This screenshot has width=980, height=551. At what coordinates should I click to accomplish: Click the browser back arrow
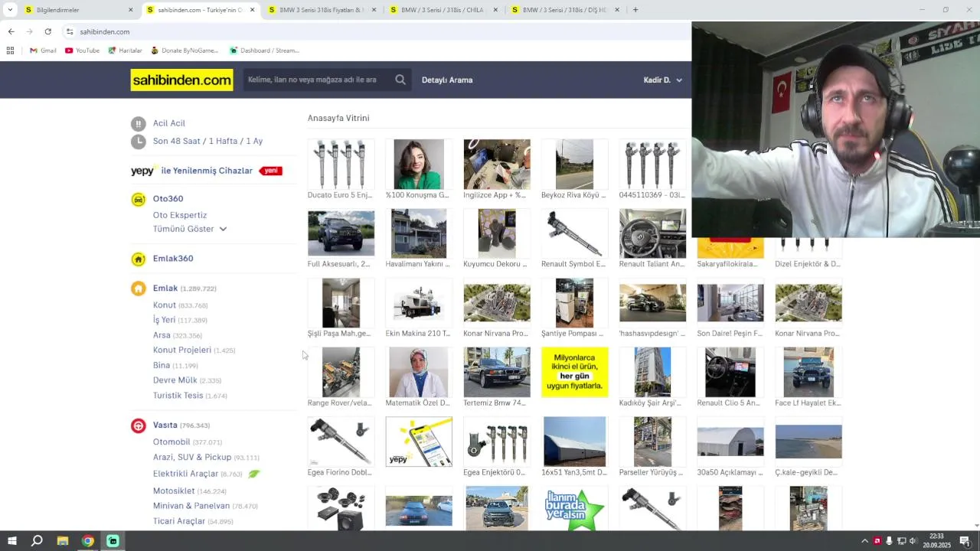[11, 31]
